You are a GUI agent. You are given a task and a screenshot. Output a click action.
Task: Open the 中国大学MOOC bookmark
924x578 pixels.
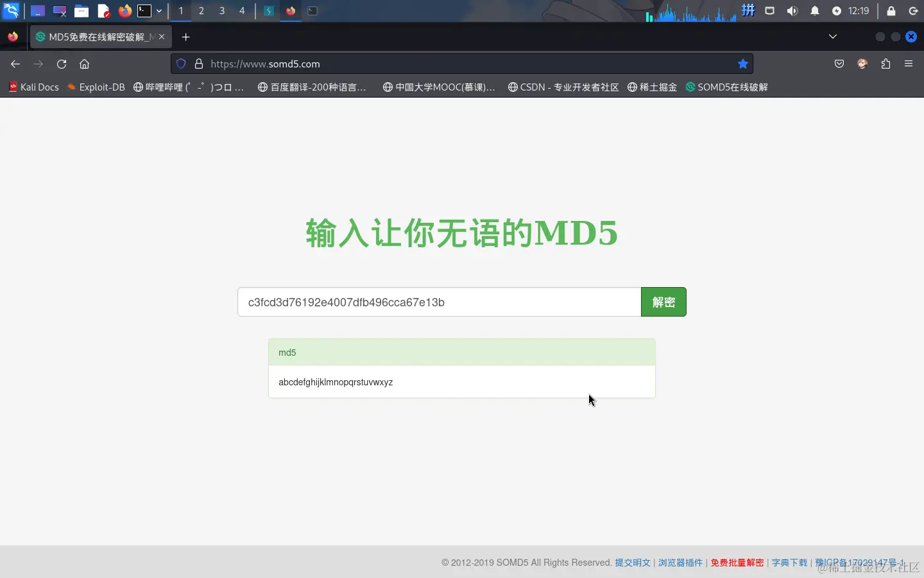coord(439,87)
